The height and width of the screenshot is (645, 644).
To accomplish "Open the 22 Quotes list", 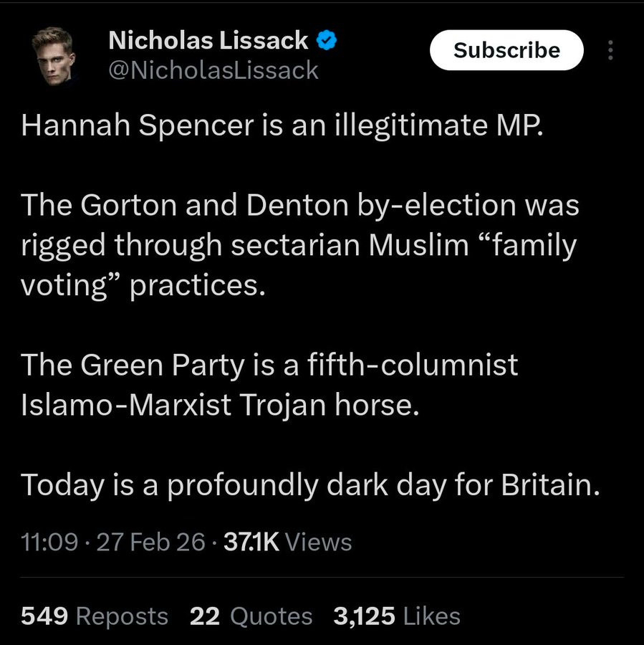I will pos(251,616).
